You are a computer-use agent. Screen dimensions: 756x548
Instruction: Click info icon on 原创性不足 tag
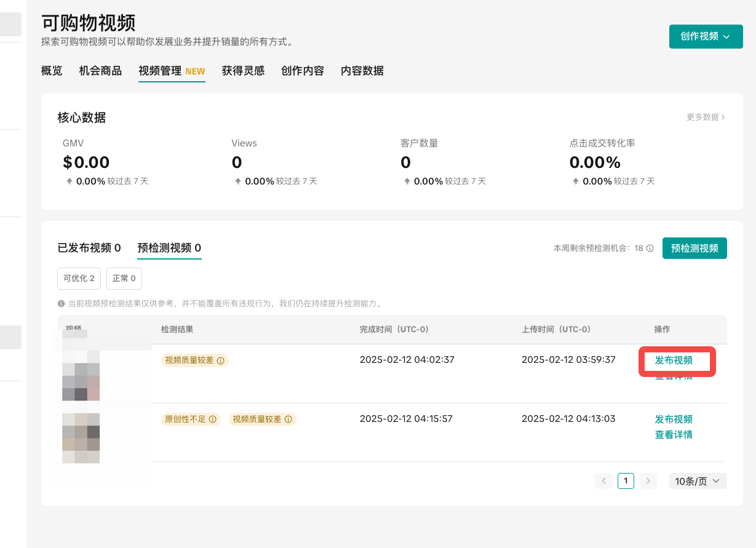point(213,419)
